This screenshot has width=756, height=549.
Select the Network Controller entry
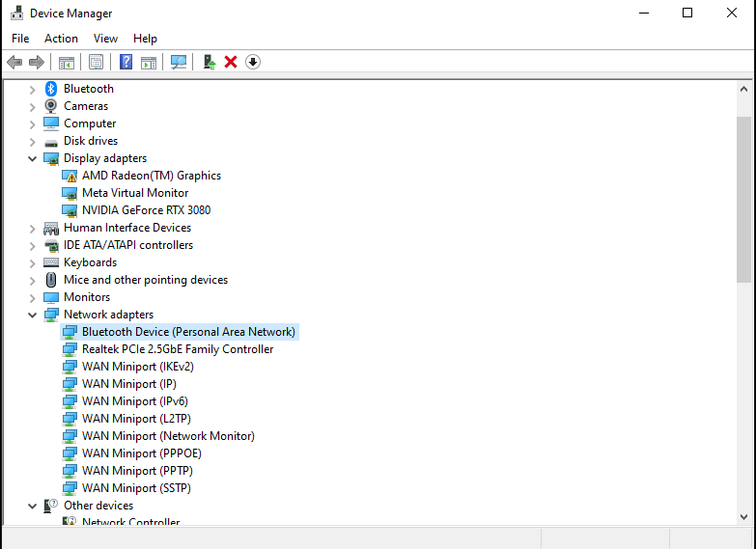coord(130,522)
